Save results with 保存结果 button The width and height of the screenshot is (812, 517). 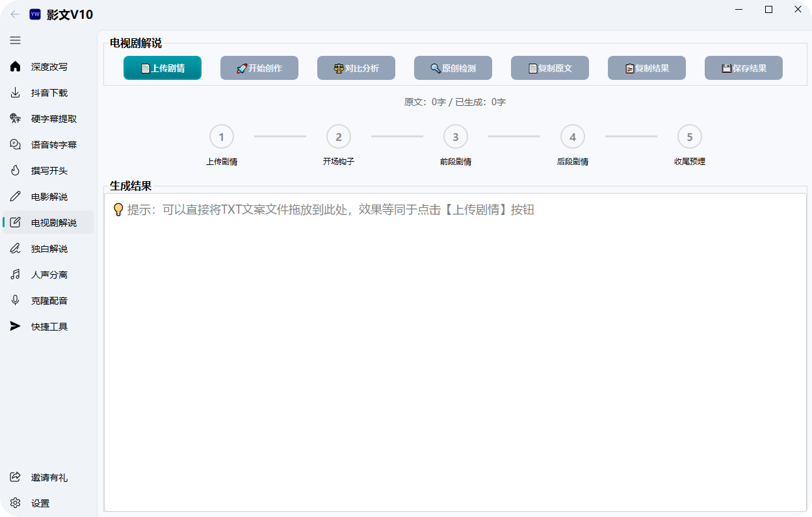pos(743,68)
